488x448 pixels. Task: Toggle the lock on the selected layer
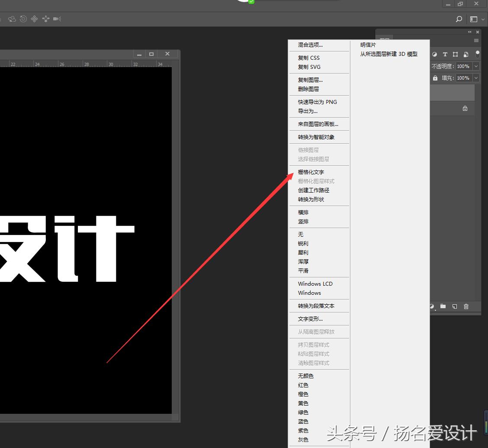click(x=465, y=109)
